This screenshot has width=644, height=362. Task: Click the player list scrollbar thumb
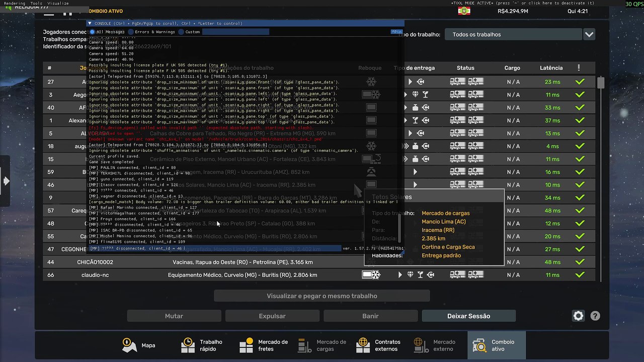click(601, 83)
